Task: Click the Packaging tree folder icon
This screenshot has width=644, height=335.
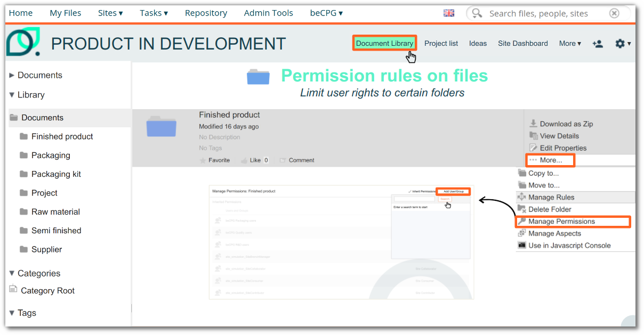Action: coord(23,155)
